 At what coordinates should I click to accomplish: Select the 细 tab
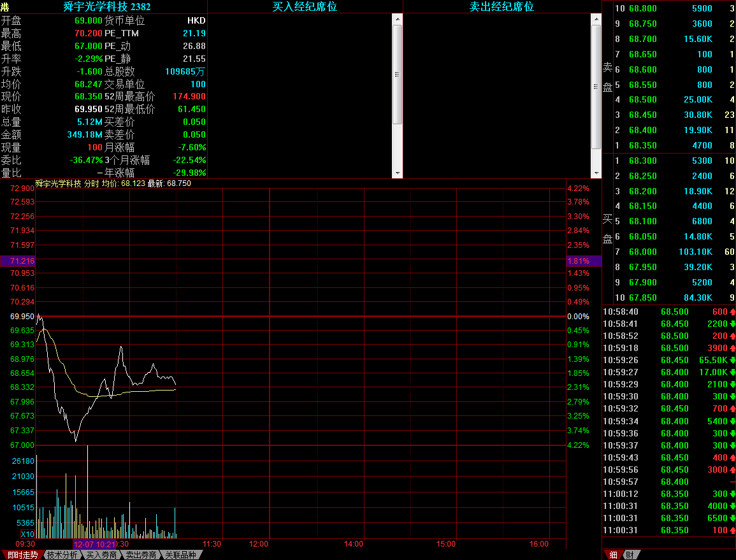pos(613,555)
